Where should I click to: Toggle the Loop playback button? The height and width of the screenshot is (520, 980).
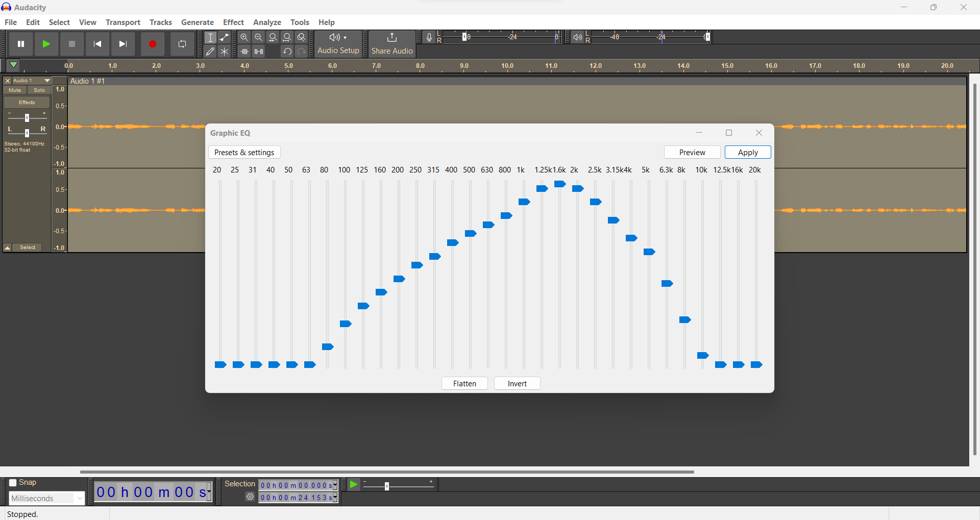pyautogui.click(x=182, y=44)
